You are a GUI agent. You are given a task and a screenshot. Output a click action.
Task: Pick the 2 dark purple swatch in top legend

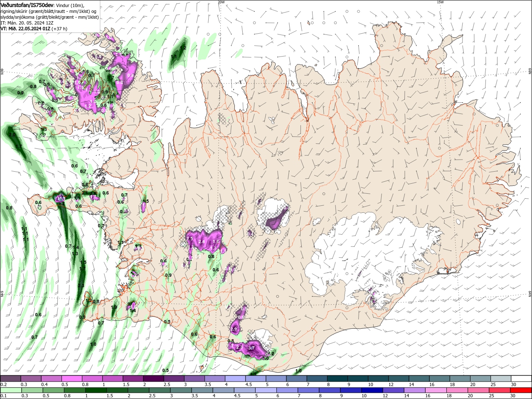click(x=154, y=379)
